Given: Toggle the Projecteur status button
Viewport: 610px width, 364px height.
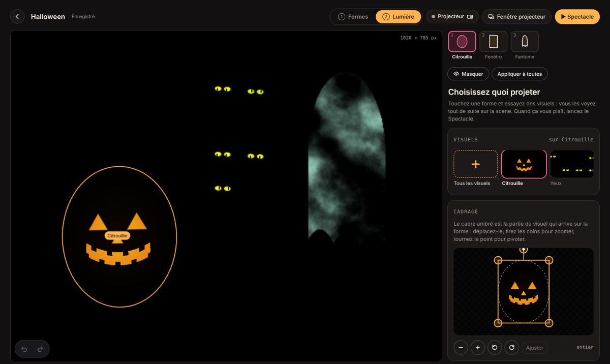Looking at the screenshot, I should click(x=452, y=17).
